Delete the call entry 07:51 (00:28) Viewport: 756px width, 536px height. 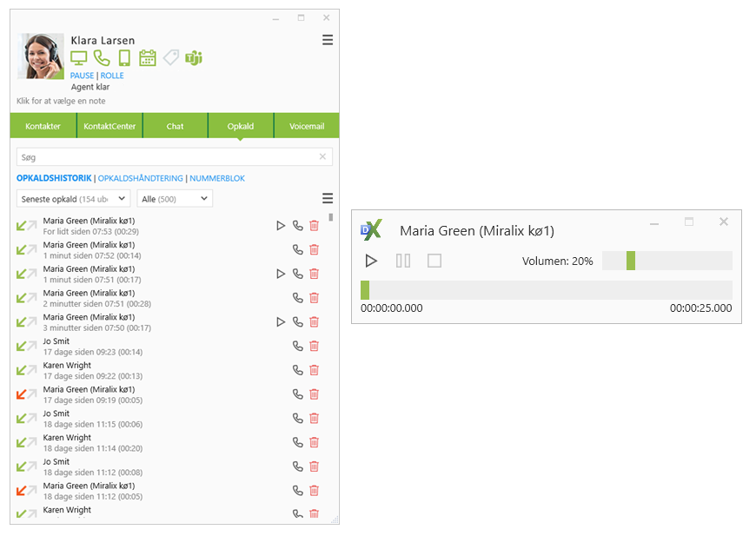click(x=315, y=298)
